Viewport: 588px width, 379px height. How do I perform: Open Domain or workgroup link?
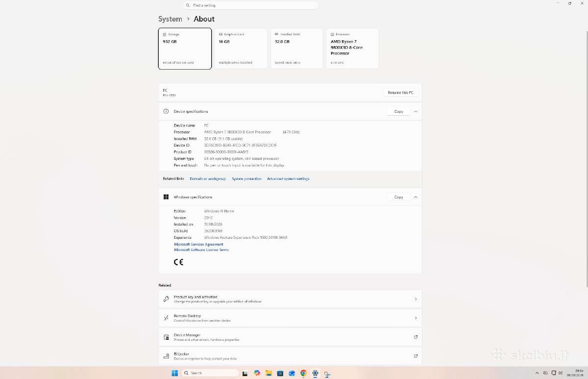tap(208, 179)
